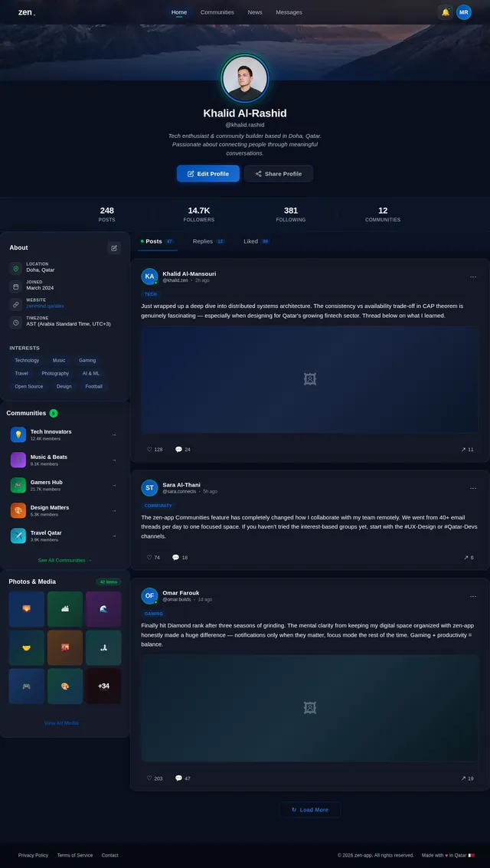Click the Tech Innovators community icon
This screenshot has width=490, height=868.
18,434
